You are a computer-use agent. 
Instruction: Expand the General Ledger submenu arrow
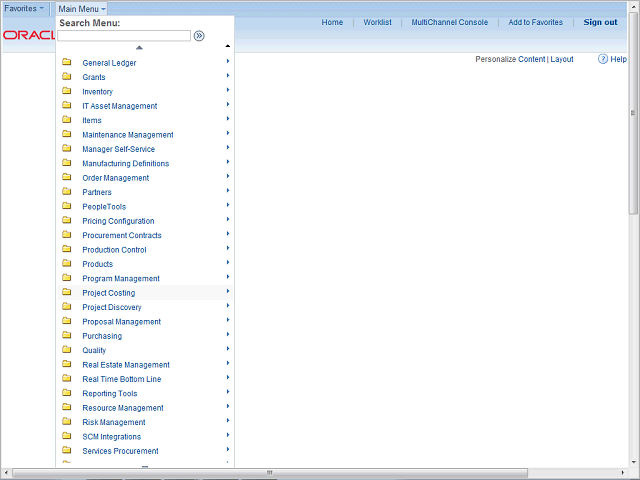pyautogui.click(x=228, y=61)
